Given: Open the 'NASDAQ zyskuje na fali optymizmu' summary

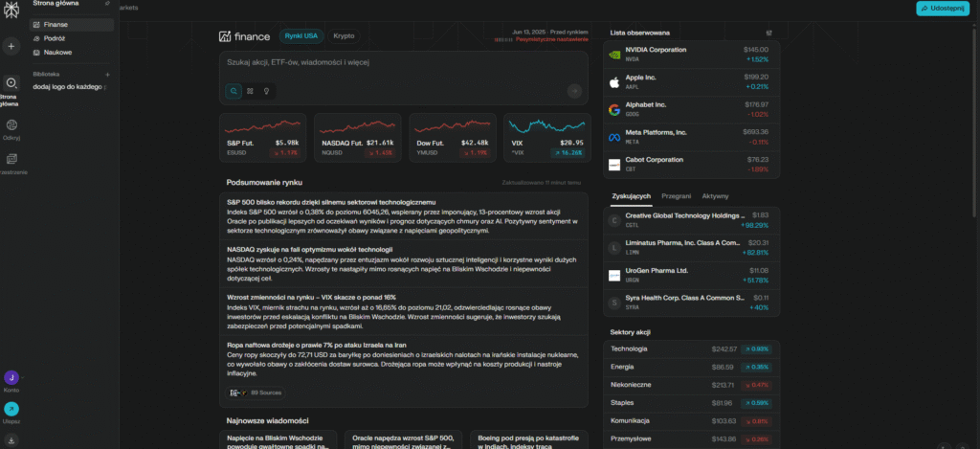Looking at the screenshot, I should click(x=403, y=263).
